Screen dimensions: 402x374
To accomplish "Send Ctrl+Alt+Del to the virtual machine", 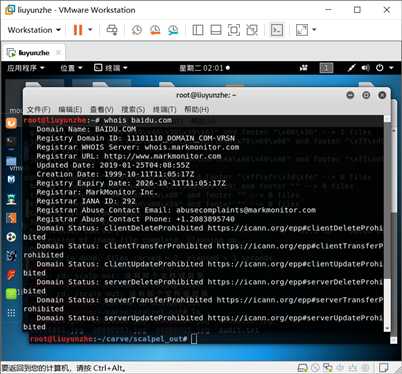I will pos(112,30).
